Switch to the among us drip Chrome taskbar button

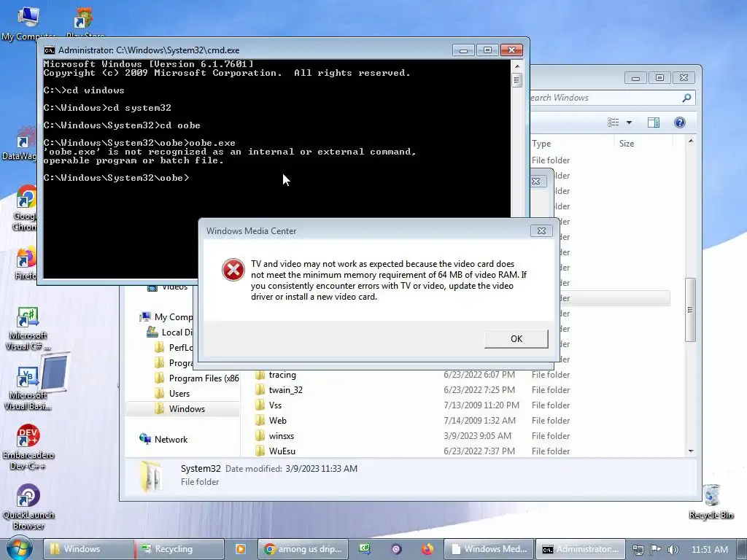[x=303, y=549]
